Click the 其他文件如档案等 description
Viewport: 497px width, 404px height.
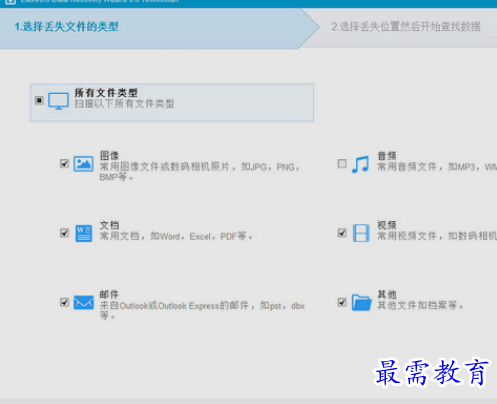(420, 305)
